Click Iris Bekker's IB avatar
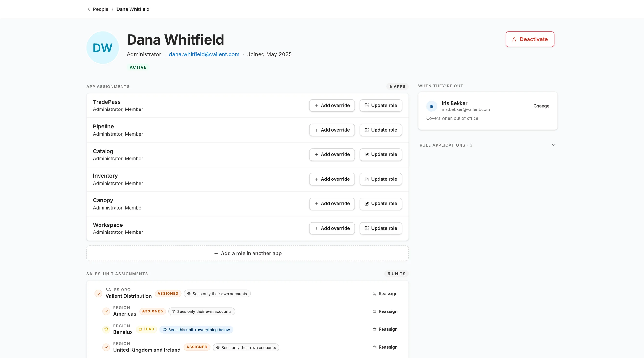The height and width of the screenshot is (358, 644). 431,106
